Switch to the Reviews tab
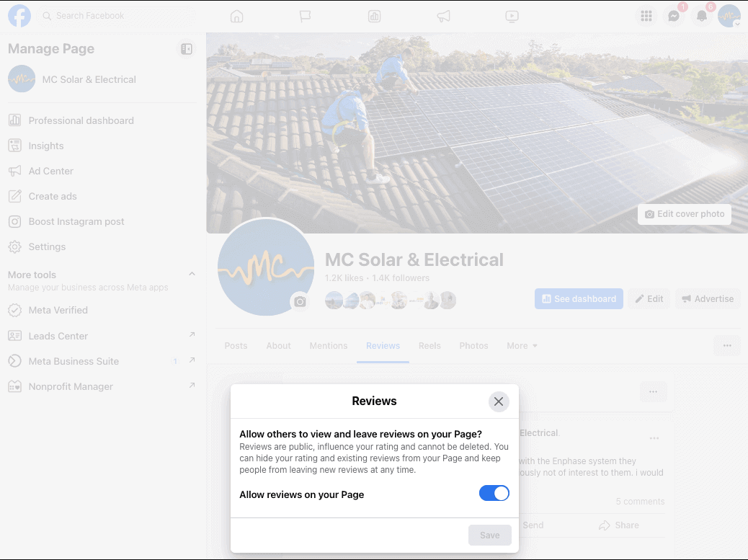Screen dimensions: 748x560 tap(383, 346)
